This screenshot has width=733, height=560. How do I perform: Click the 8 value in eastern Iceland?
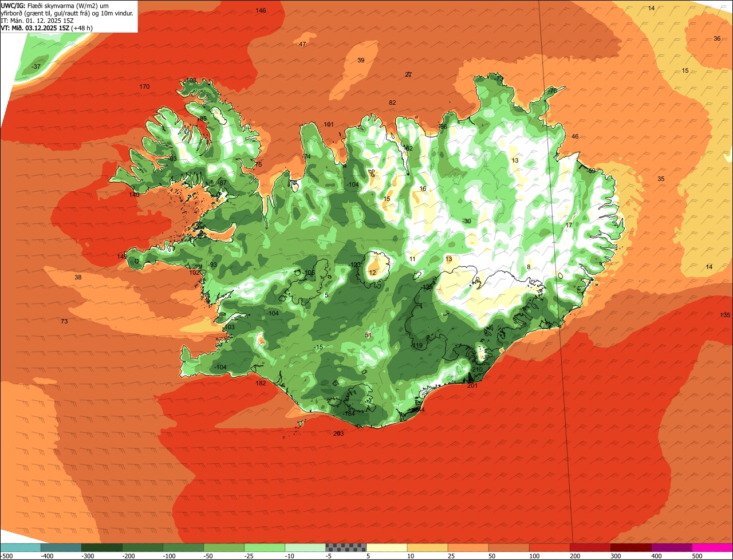tap(529, 267)
